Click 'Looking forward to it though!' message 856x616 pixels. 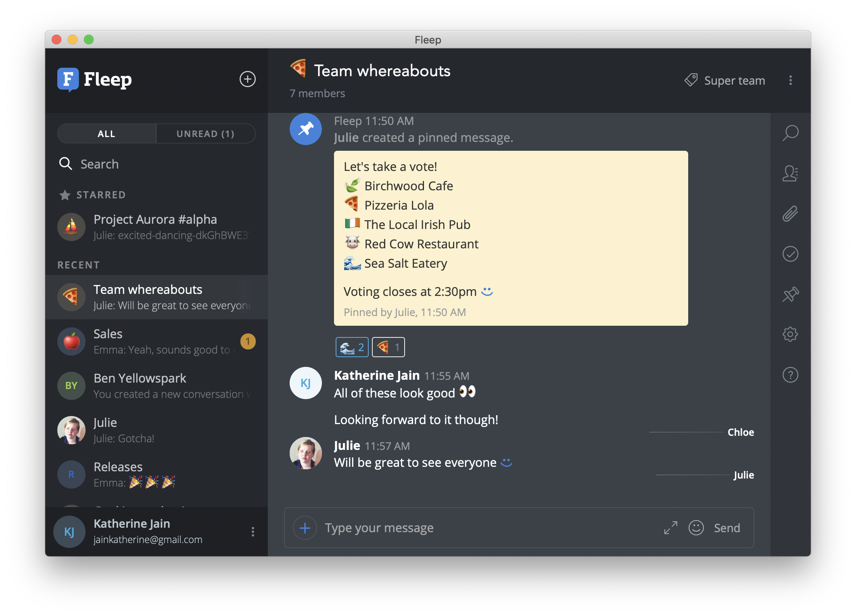click(416, 420)
